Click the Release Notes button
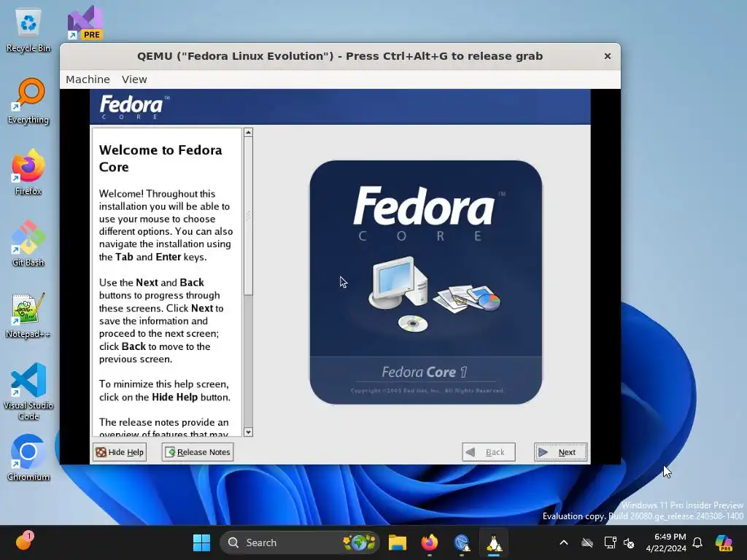Viewport: 747px width, 560px height. [198, 452]
